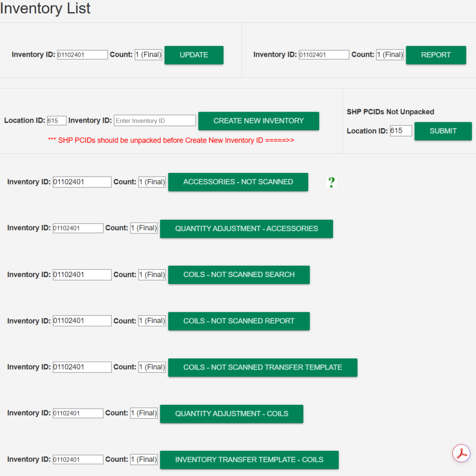The width and height of the screenshot is (476, 476).
Task: Edit Location ID field near Create New Inventory
Action: 56,120
